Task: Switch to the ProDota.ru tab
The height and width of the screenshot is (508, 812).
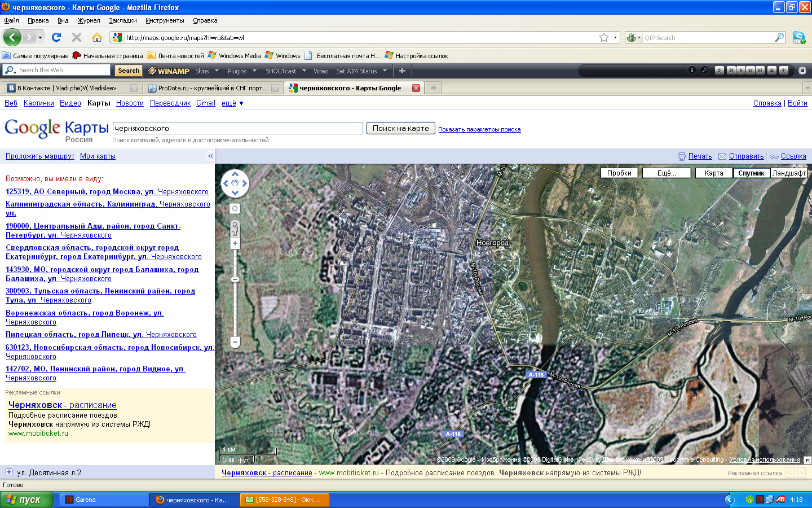Action: [212, 88]
